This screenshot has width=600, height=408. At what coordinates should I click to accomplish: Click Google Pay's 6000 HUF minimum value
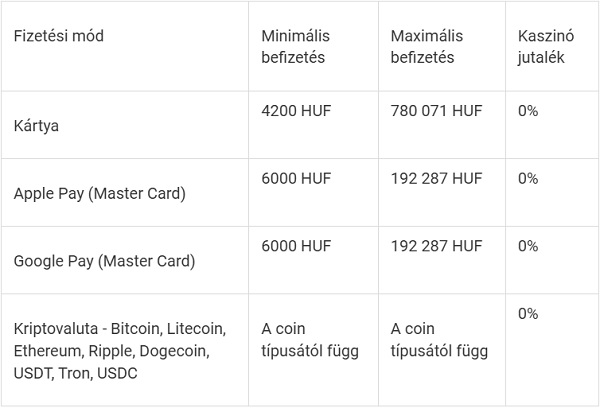tap(296, 245)
